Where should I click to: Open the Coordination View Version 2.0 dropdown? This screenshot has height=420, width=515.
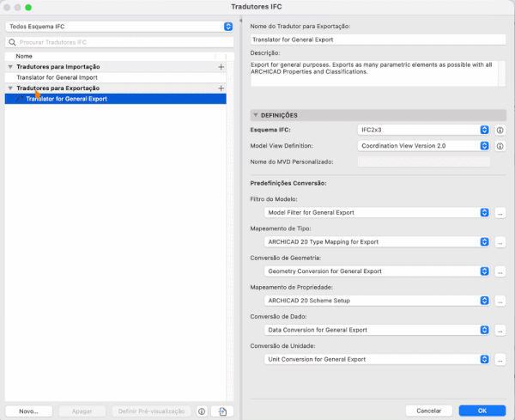click(423, 146)
